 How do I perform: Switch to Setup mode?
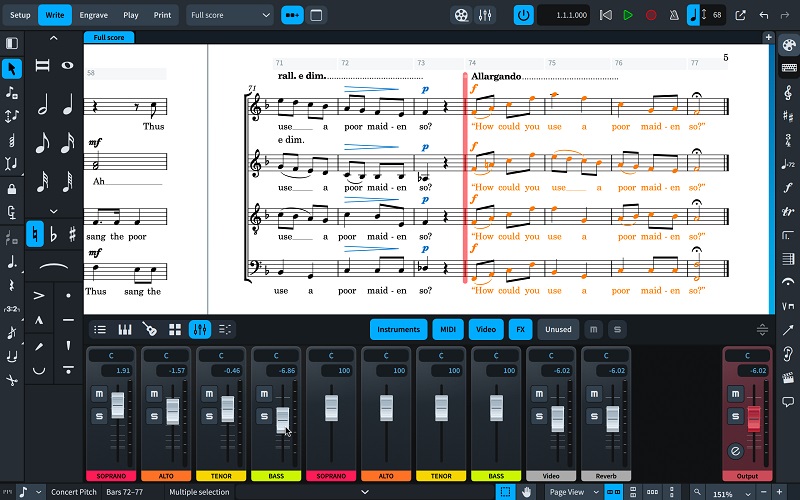[20, 15]
